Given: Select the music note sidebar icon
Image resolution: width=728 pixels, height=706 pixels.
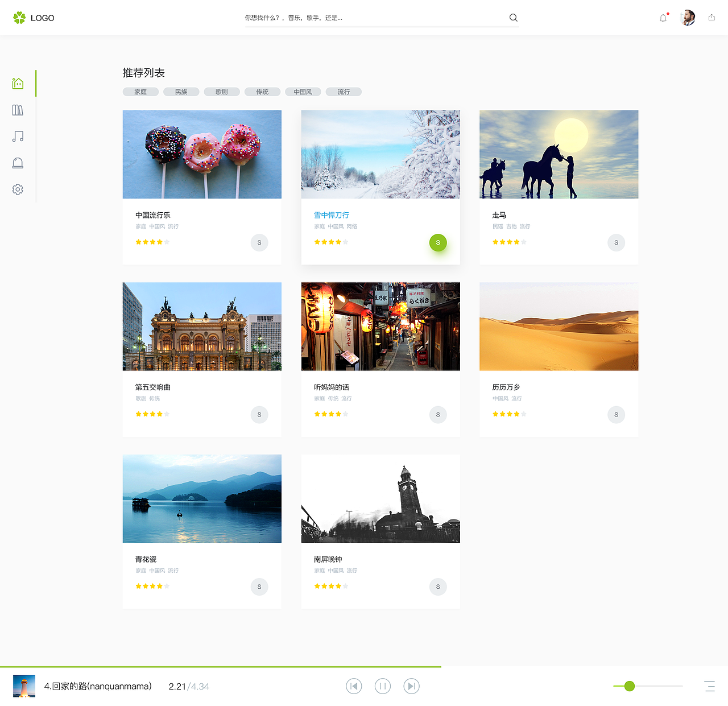Looking at the screenshot, I should tap(18, 136).
